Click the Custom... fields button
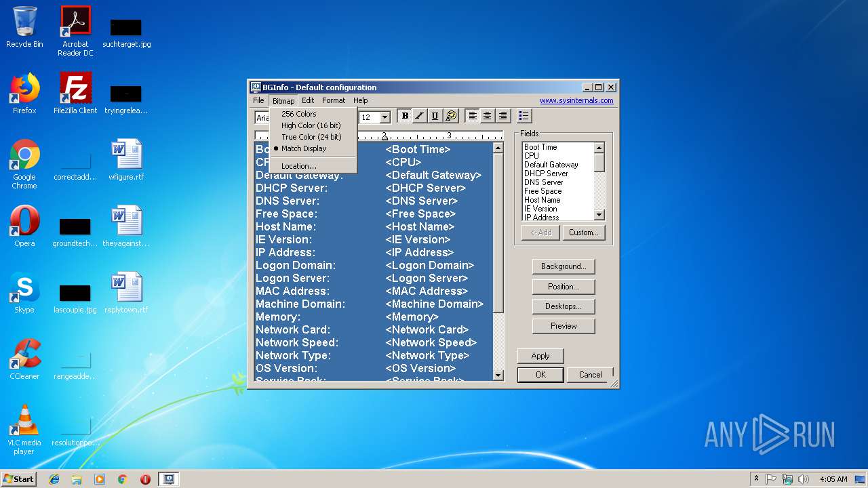Viewport: 868px width, 488px height. 583,232
